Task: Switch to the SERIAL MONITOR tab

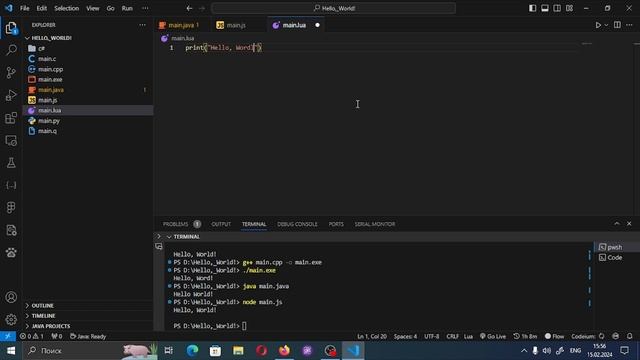Action: 375,224
